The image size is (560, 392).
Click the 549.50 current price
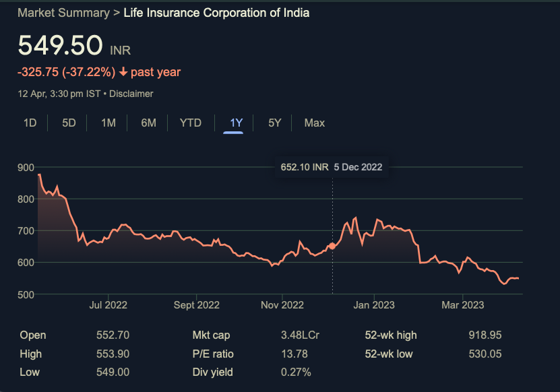pyautogui.click(x=61, y=45)
